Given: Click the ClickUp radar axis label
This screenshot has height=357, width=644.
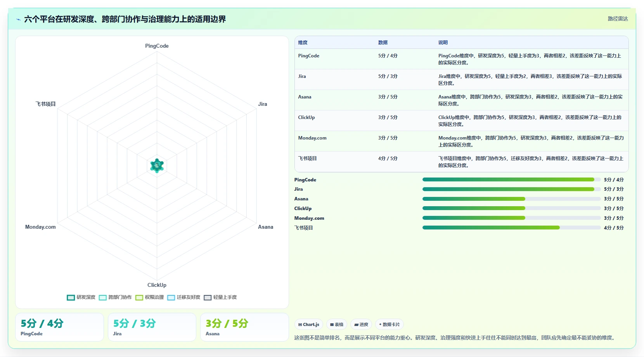Looking at the screenshot, I should tap(157, 285).
